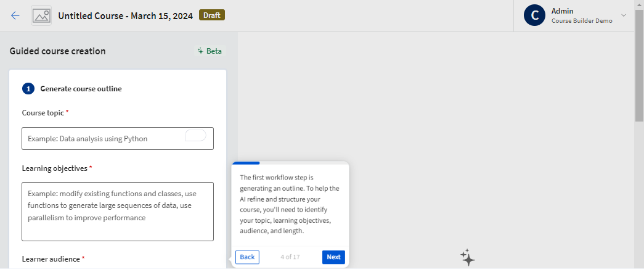Click the "Learner audience" field label

point(51,259)
